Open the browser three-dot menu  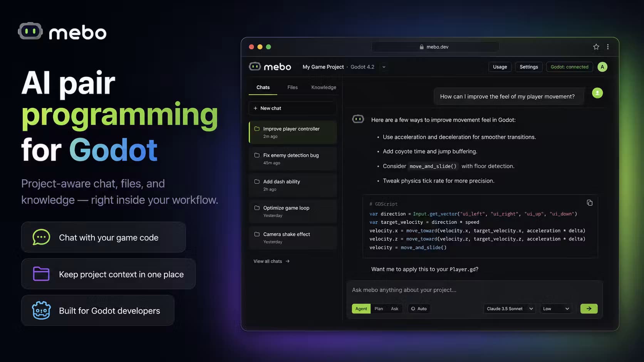[x=608, y=47]
